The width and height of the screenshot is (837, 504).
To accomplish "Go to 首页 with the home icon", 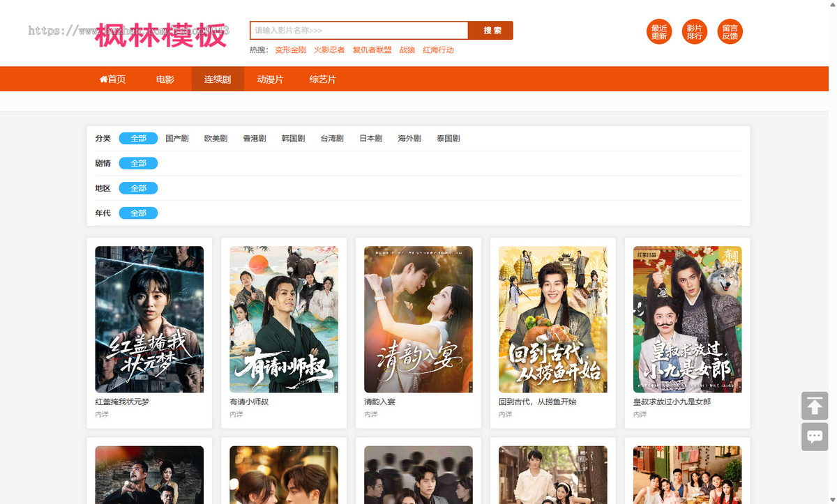I will pyautogui.click(x=112, y=79).
